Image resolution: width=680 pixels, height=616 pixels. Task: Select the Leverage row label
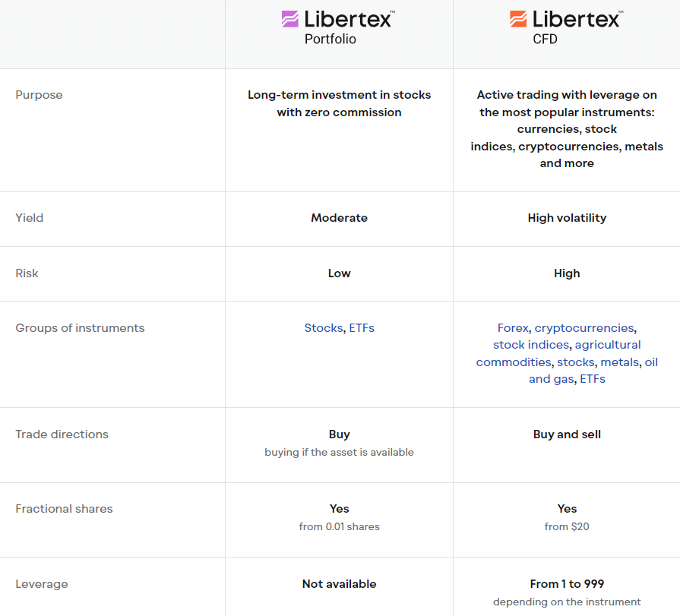coord(42,584)
